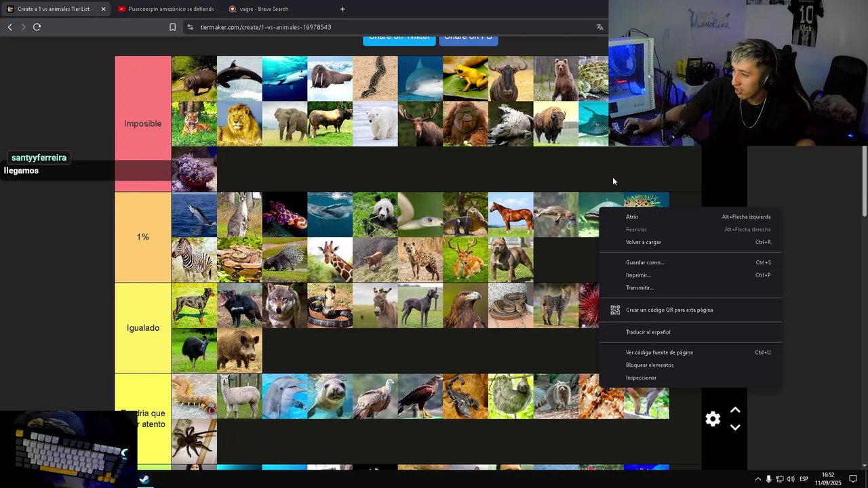The height and width of the screenshot is (488, 868).
Task: Open the notifications icon in the taskbar
Action: (853, 479)
